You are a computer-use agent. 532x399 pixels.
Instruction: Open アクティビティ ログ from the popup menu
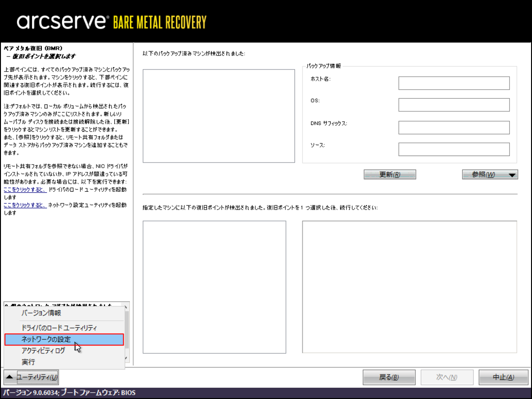43,351
